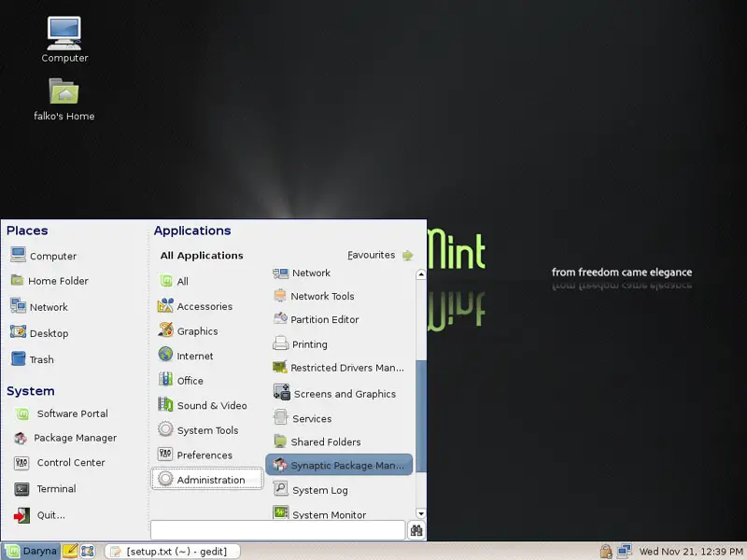This screenshot has width=747, height=560.
Task: Open Control Center
Action: 60,462
